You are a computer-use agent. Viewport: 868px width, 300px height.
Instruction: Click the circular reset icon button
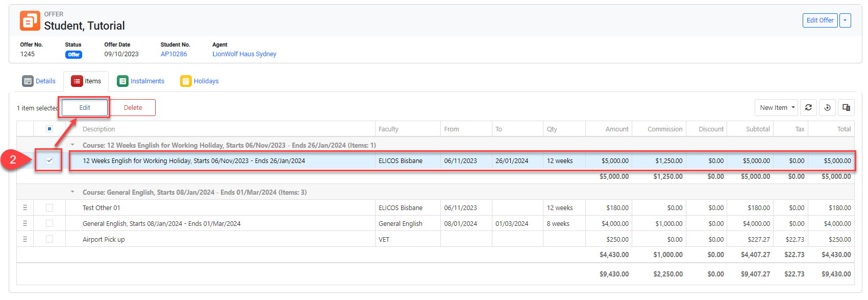coord(827,108)
